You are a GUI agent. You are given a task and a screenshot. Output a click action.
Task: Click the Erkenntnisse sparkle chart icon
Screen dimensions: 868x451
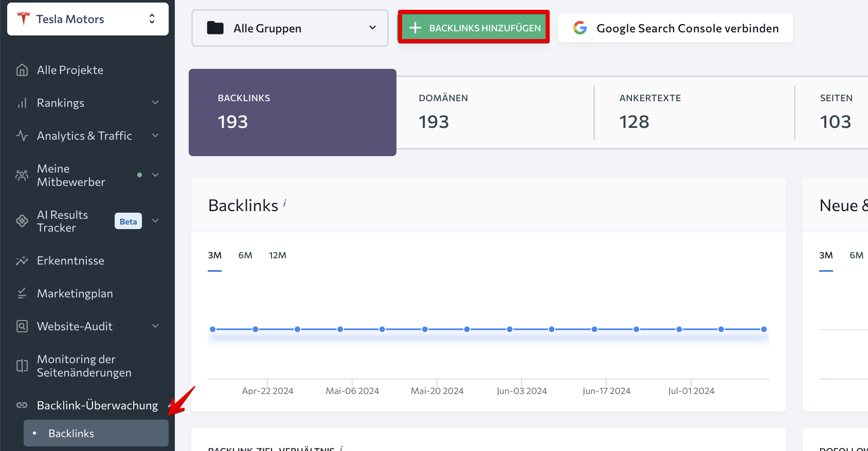[x=22, y=260]
